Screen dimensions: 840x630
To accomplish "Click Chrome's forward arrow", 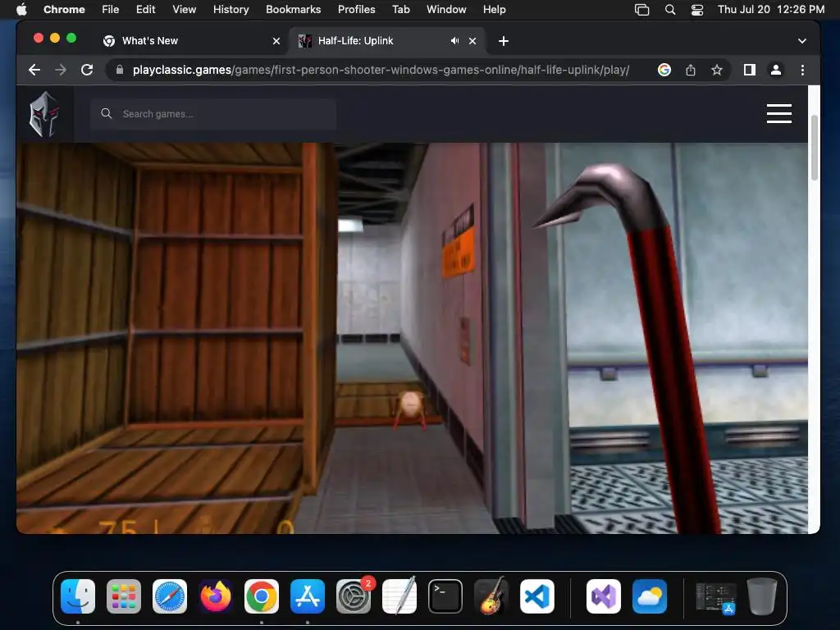I will pos(61,70).
